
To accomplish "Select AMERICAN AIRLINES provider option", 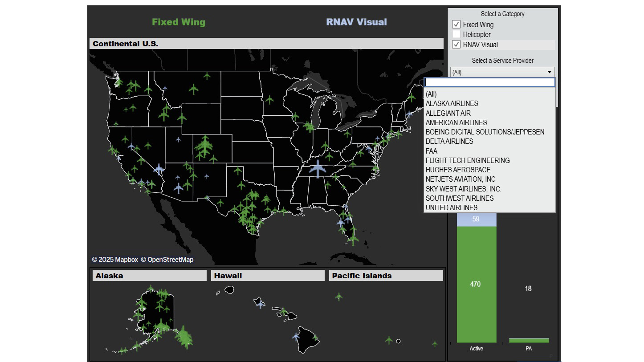I will (489, 122).
